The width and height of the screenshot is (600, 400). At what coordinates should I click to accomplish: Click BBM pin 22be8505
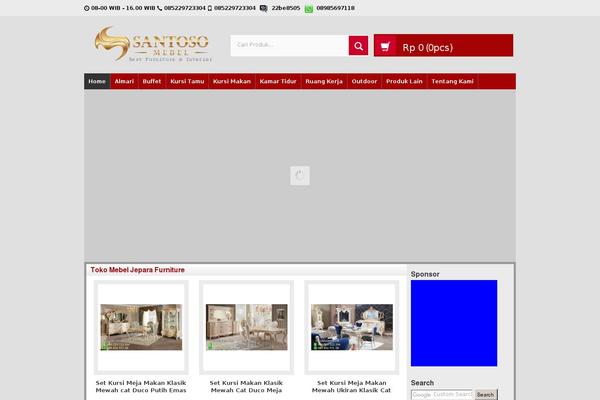tap(286, 8)
